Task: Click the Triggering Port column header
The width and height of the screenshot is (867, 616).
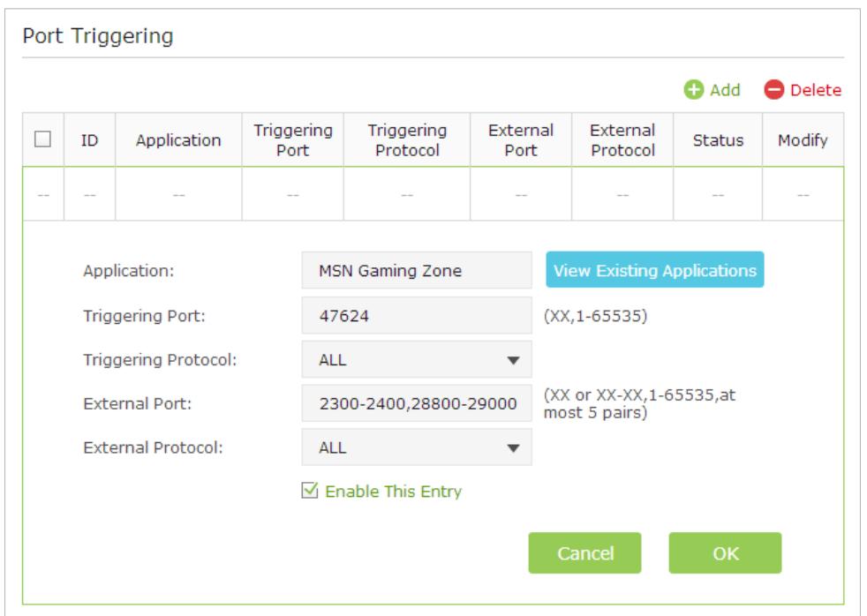Action: tap(293, 140)
